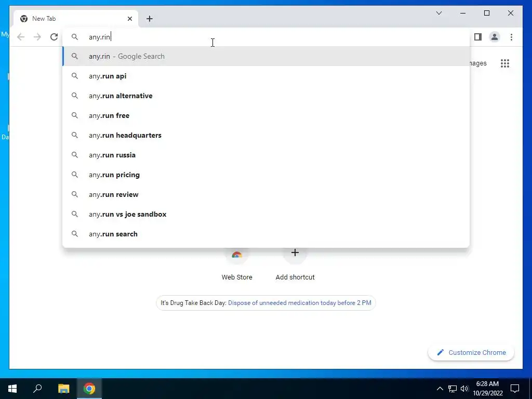Open the taskbar search icon
Image resolution: width=532 pixels, height=399 pixels.
click(x=37, y=389)
